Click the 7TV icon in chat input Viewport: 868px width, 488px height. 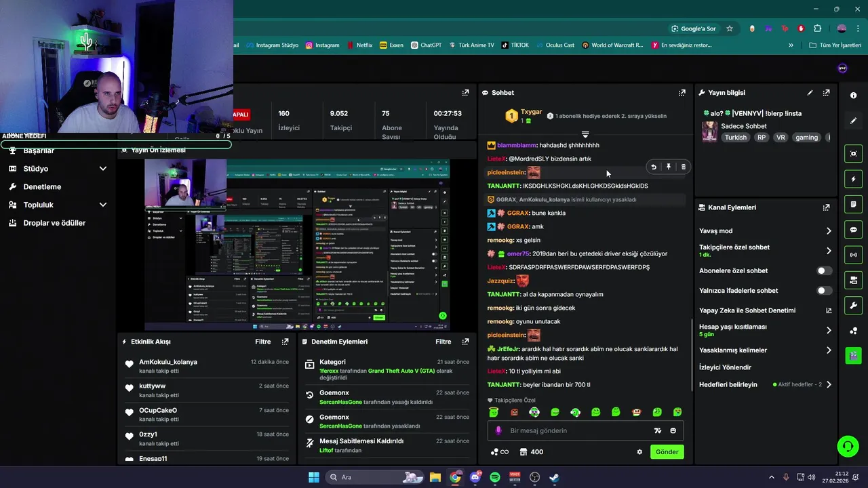click(x=657, y=430)
